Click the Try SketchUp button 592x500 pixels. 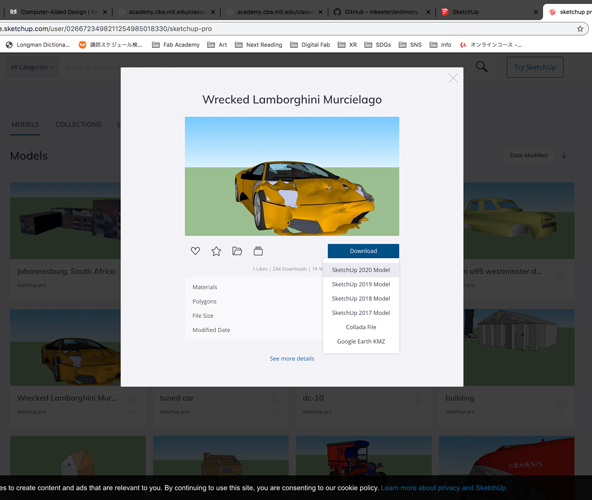tap(535, 67)
